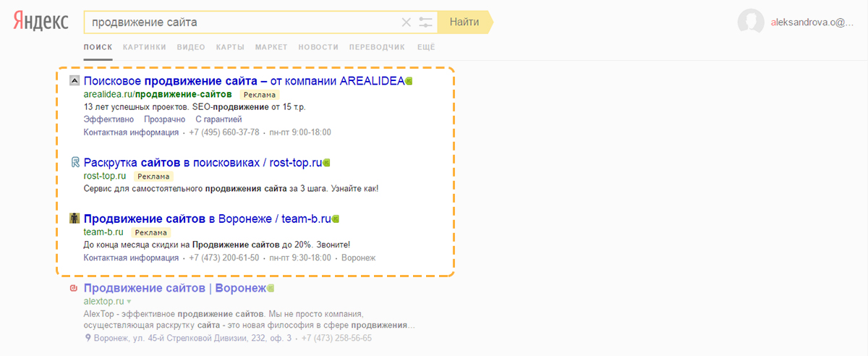Click description До конца месяца скидки
The height and width of the screenshot is (356, 868).
pos(217,245)
